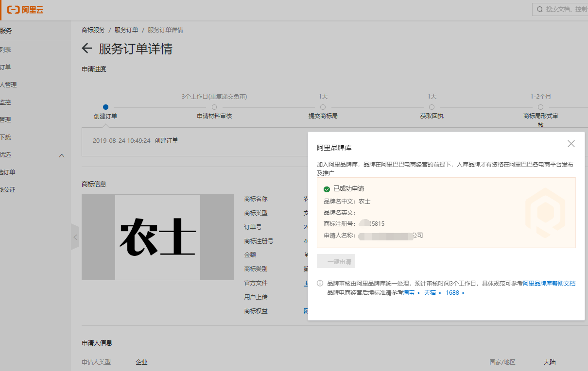Select the 创建订单 progress step marker
This screenshot has width=588, height=371.
(105, 107)
